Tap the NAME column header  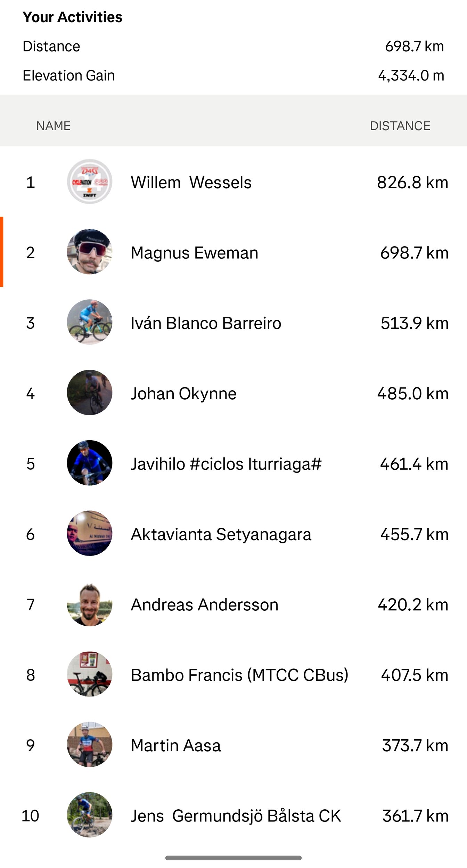click(x=54, y=126)
